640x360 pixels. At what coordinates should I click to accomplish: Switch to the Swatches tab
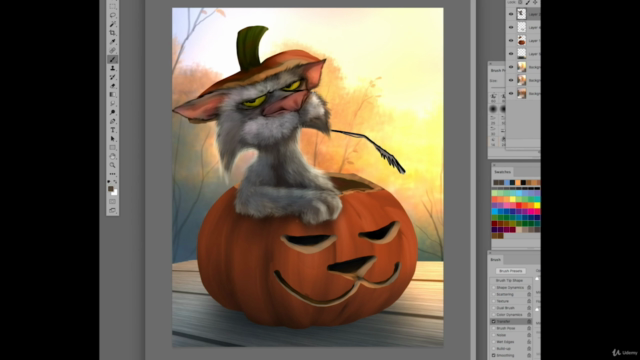pyautogui.click(x=502, y=172)
